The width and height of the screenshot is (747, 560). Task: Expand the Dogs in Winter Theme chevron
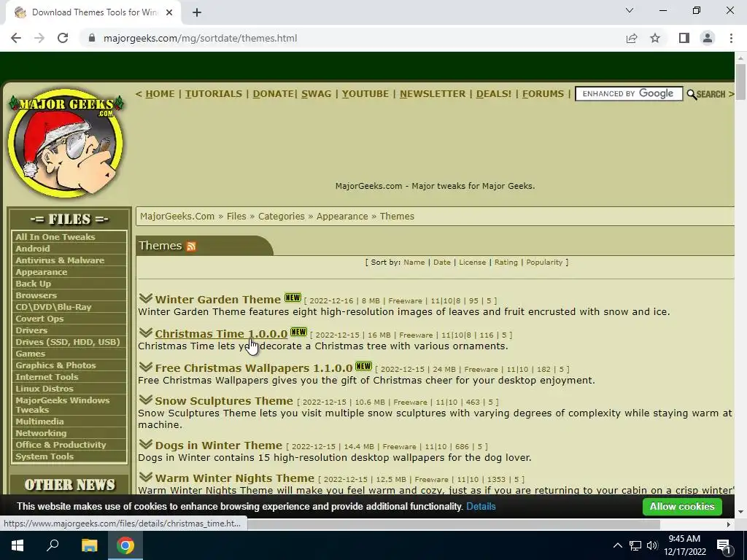[x=146, y=444]
